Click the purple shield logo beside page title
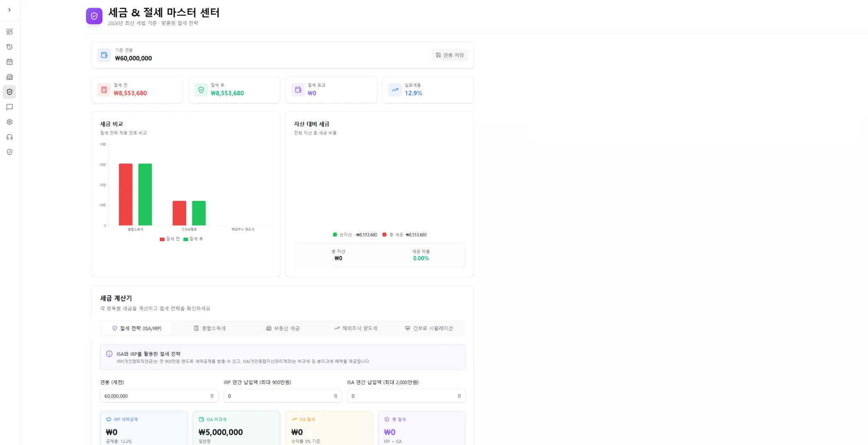 (x=94, y=16)
